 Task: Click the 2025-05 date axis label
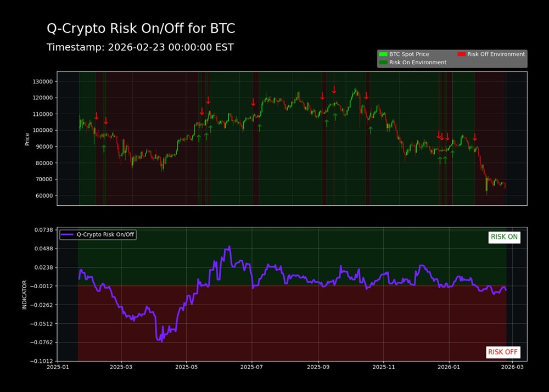(x=186, y=367)
